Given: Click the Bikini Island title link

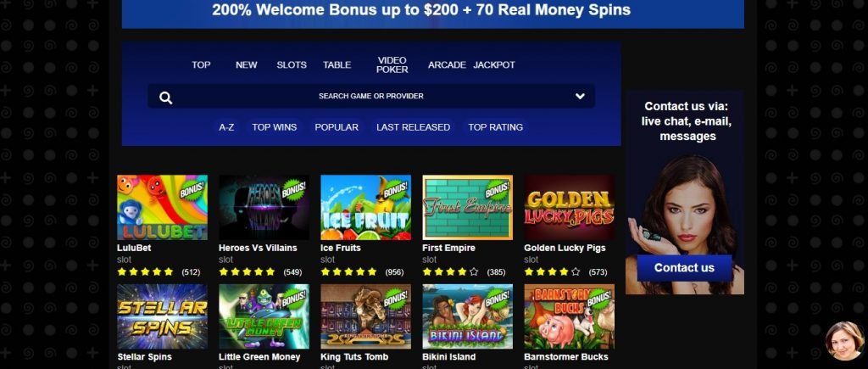Looking at the screenshot, I should click(x=449, y=357).
